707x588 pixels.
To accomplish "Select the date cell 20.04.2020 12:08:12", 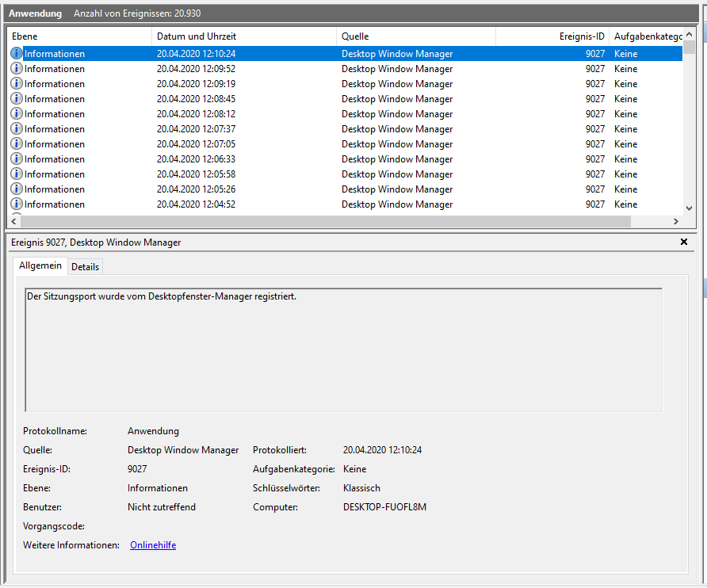I will point(196,114).
